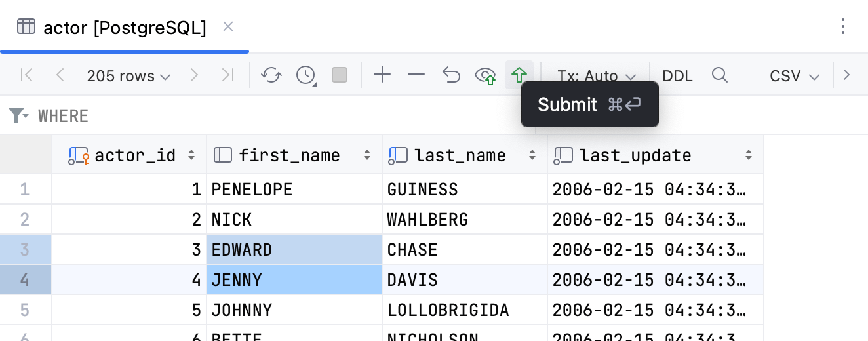The image size is (868, 341).
Task: Submit changes with the green arrow
Action: (x=519, y=75)
